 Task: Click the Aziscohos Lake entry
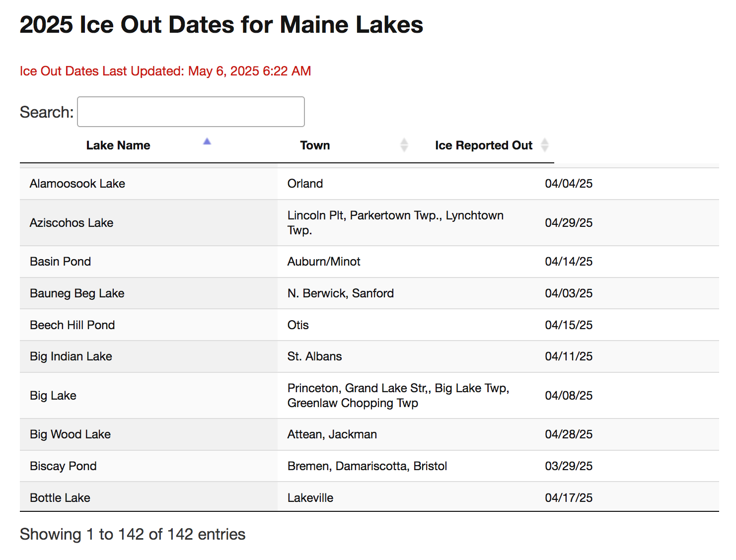pyautogui.click(x=72, y=223)
